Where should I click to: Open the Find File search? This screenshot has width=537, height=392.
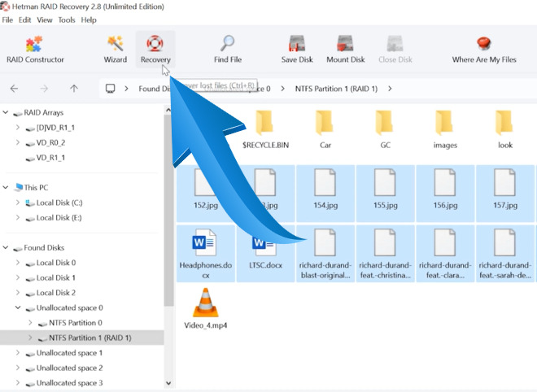tap(228, 50)
